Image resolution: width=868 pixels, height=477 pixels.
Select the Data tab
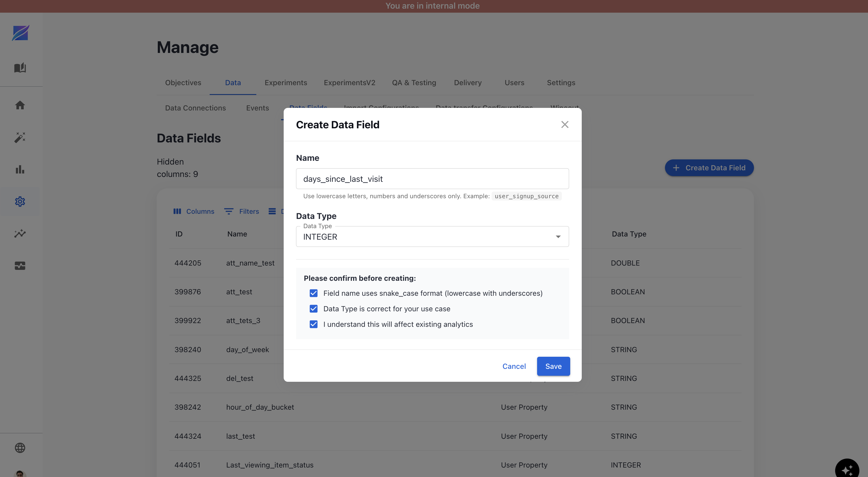(233, 83)
